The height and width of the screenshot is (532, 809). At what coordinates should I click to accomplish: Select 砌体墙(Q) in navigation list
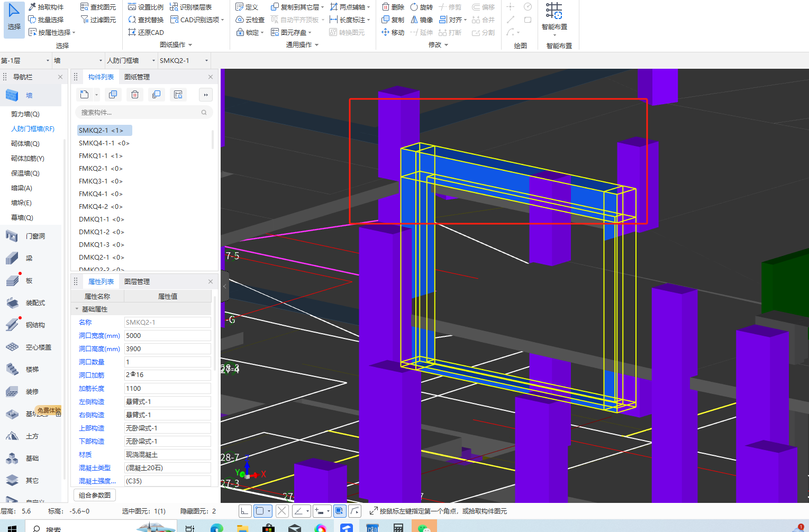click(x=25, y=143)
